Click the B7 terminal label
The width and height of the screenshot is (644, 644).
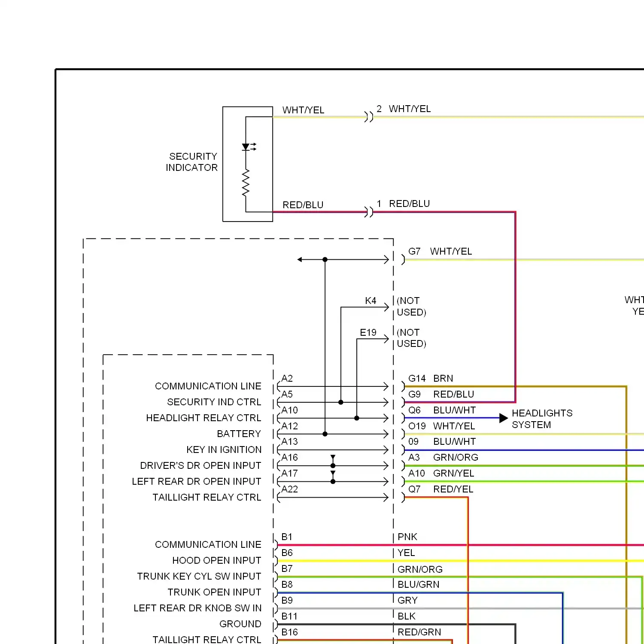click(x=287, y=568)
